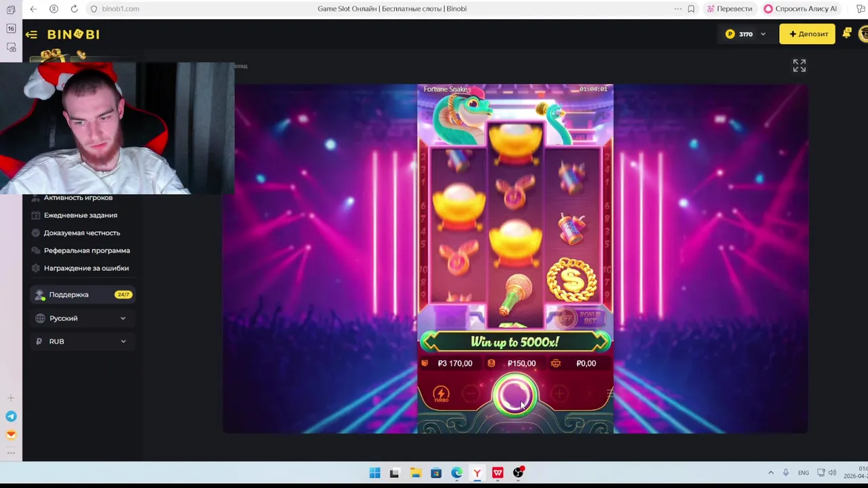Open the browser screenshot tool icon
The height and width of the screenshot is (488, 868).
tap(11, 47)
